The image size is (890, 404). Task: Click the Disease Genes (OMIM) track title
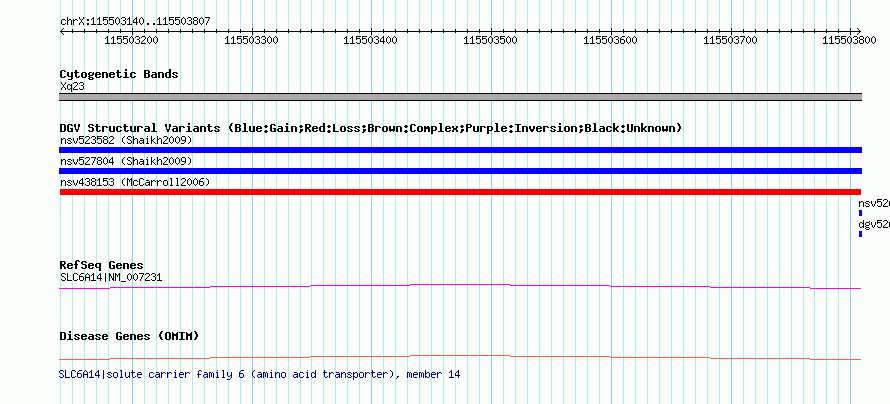click(129, 336)
